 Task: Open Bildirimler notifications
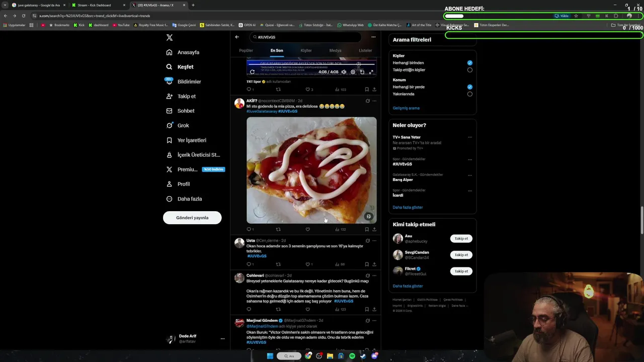[x=184, y=81]
